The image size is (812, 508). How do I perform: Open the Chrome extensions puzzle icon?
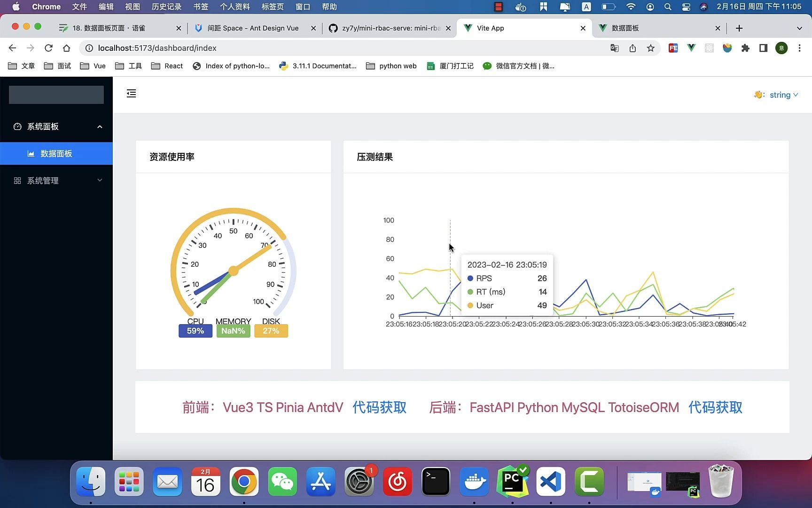click(745, 48)
